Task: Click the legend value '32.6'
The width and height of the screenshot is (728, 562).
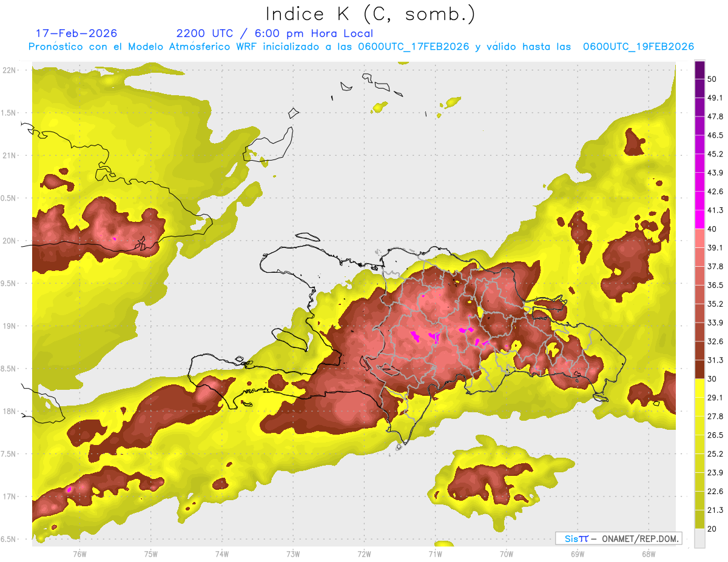Action: 715,341
